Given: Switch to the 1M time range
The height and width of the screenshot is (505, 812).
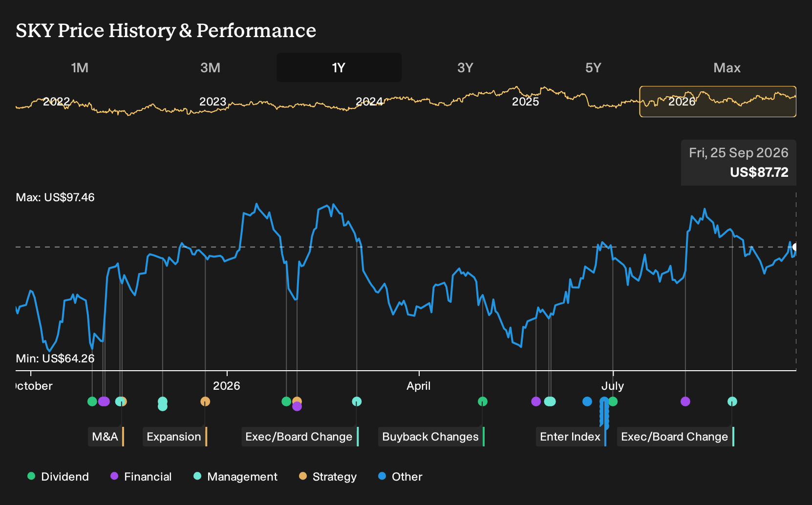Looking at the screenshot, I should (x=80, y=67).
